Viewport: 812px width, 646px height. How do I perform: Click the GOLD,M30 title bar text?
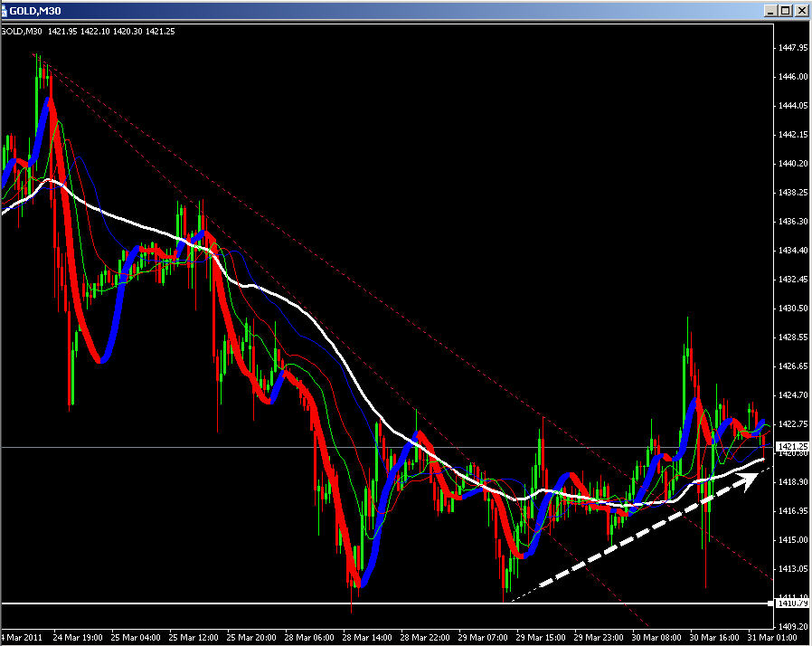tap(34, 11)
